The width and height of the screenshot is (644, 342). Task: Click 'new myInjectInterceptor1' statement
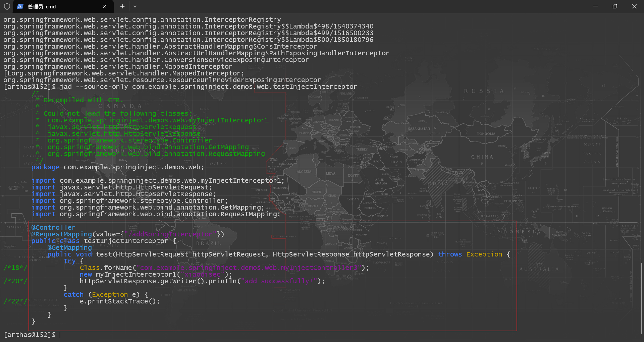(156, 275)
